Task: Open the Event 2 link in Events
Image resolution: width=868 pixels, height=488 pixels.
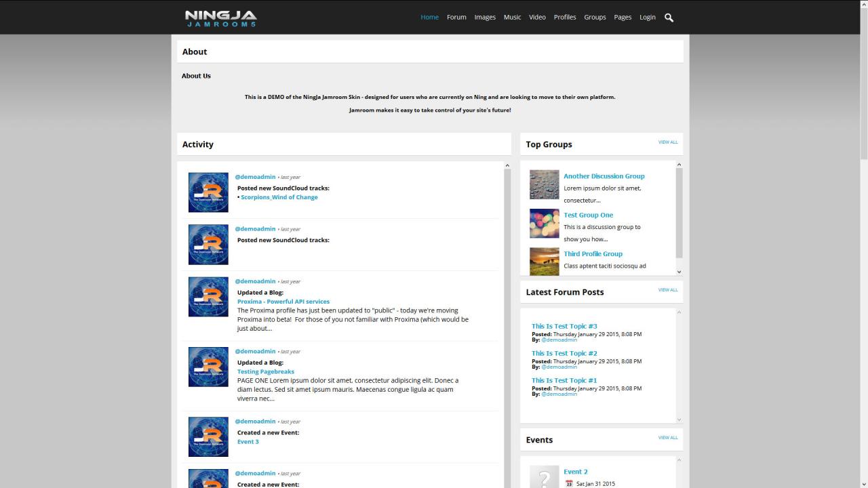Action: 576,472
